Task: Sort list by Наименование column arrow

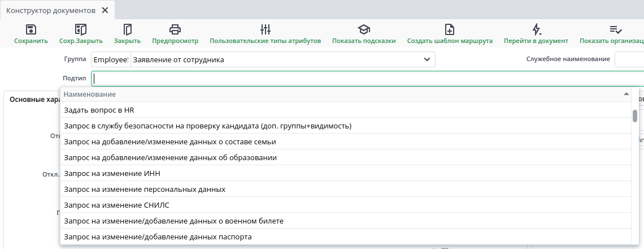Action: (x=626, y=94)
